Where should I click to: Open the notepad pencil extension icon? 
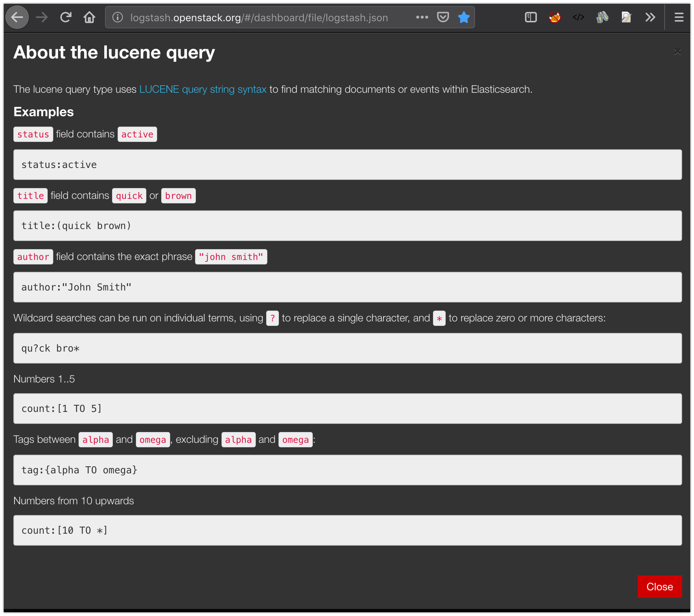[626, 17]
